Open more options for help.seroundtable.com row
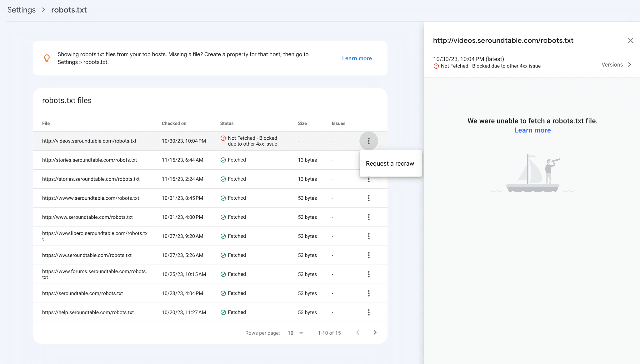Viewport: 640px width, 364px height. point(369,312)
